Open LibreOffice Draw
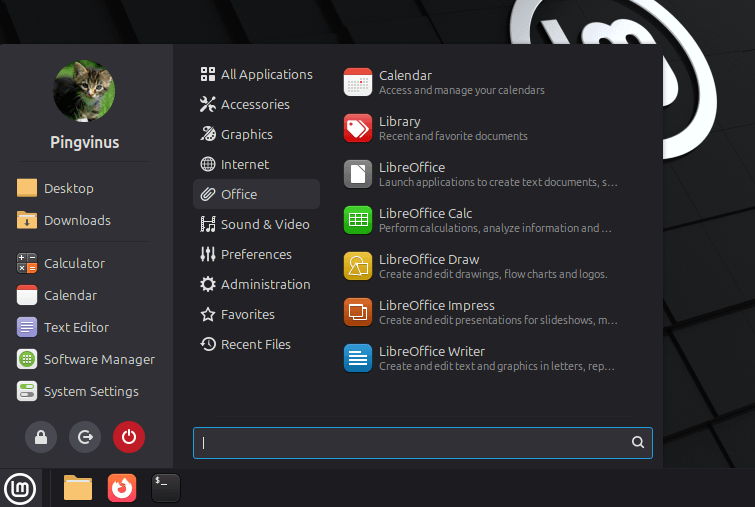 tap(428, 266)
